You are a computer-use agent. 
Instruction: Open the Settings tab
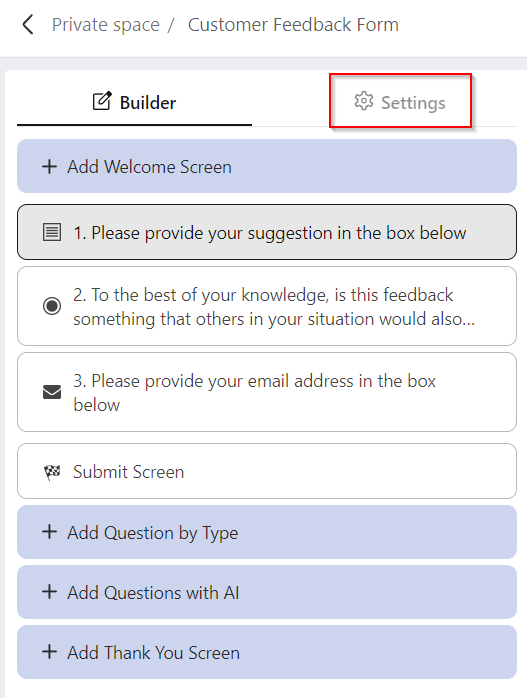[400, 102]
